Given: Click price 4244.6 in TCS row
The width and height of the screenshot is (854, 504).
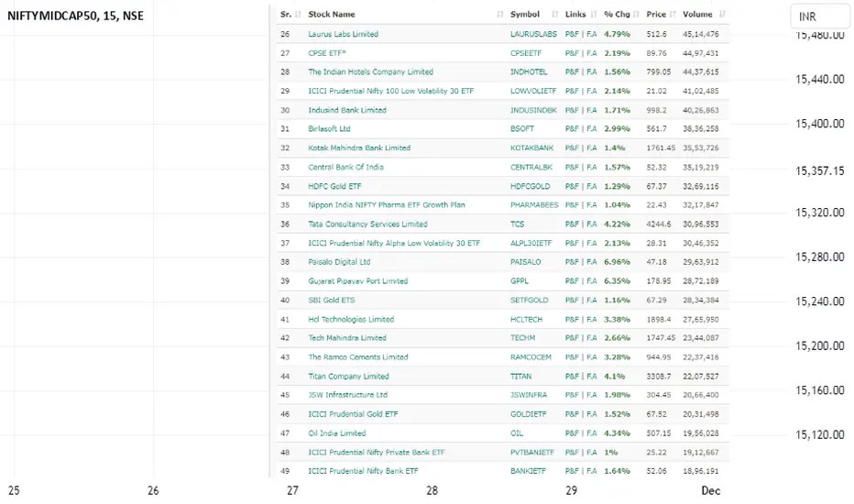Looking at the screenshot, I should [x=659, y=224].
